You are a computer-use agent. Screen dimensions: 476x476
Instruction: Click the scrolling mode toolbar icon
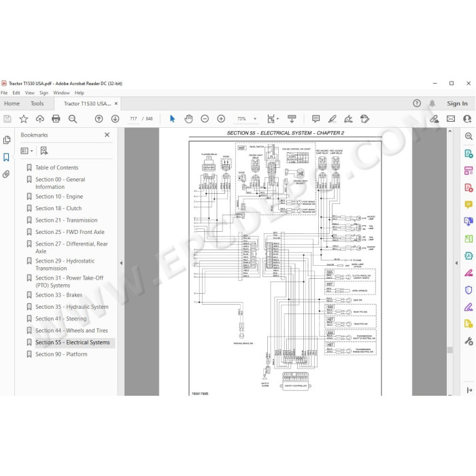[x=292, y=119]
